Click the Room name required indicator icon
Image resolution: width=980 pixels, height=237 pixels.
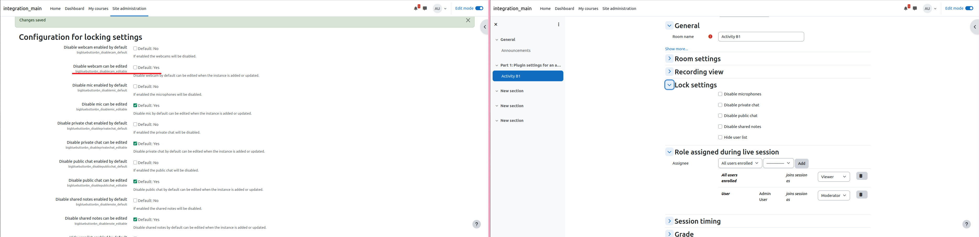(710, 36)
